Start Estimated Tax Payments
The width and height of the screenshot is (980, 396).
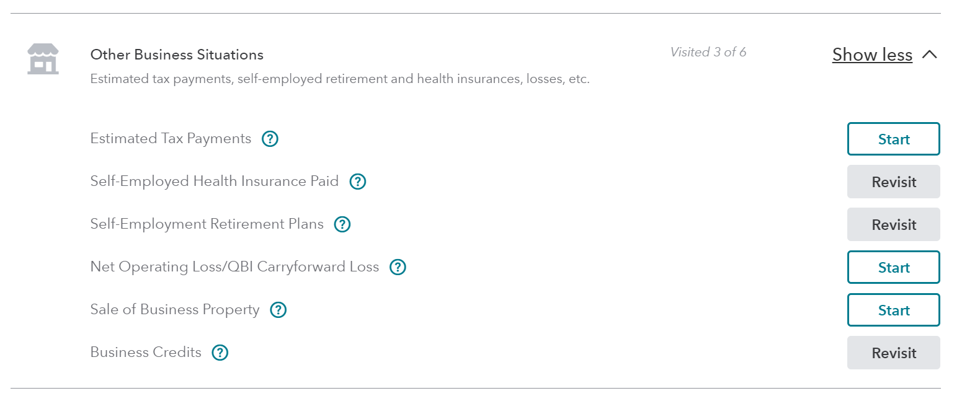tap(893, 139)
